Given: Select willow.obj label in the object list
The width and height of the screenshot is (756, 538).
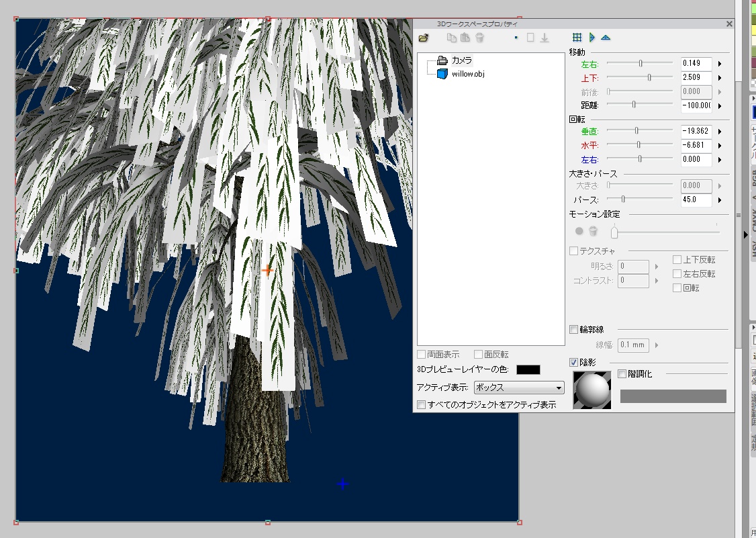Looking at the screenshot, I should coord(468,74).
